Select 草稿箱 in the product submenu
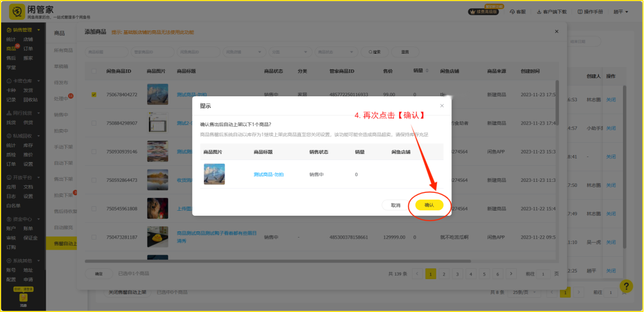Screen dimensions: 644x312 click(61, 66)
